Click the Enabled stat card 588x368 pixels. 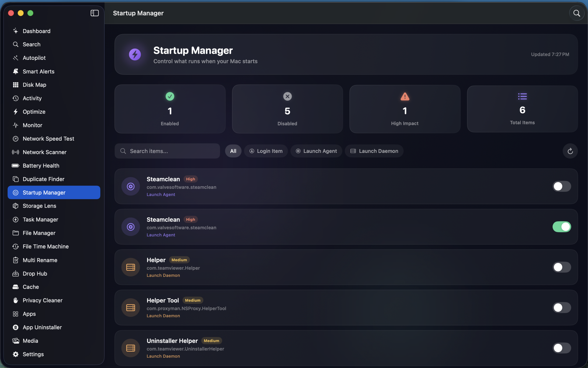[170, 109]
